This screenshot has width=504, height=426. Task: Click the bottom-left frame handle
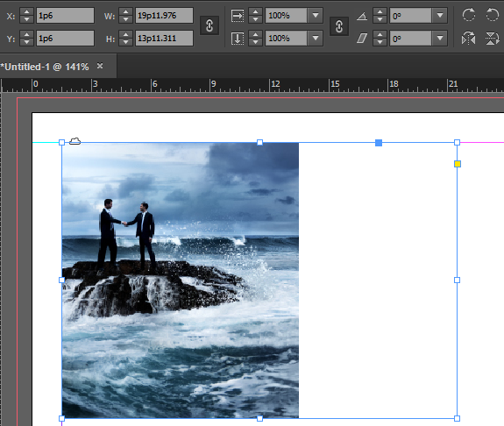(x=62, y=418)
